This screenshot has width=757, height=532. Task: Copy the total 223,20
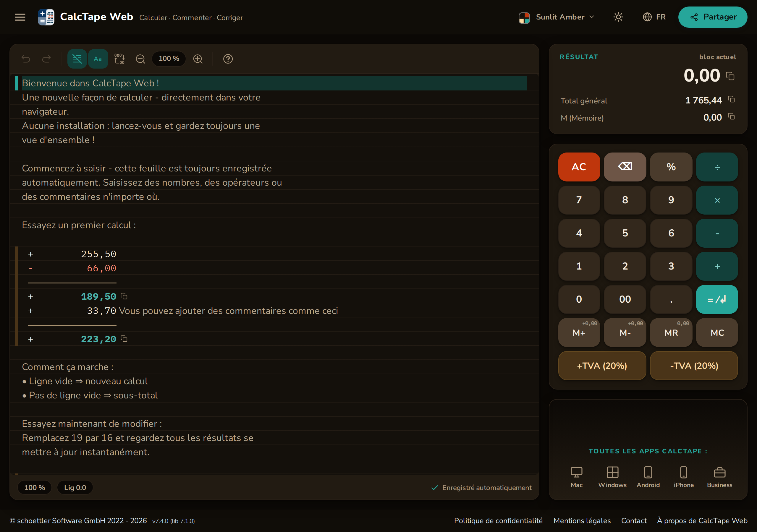[124, 339]
